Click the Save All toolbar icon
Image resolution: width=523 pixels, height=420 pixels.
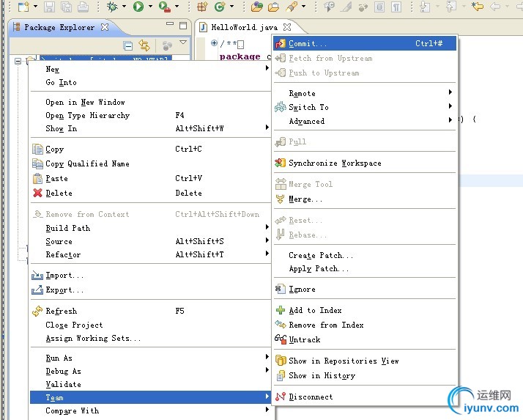[67, 7]
